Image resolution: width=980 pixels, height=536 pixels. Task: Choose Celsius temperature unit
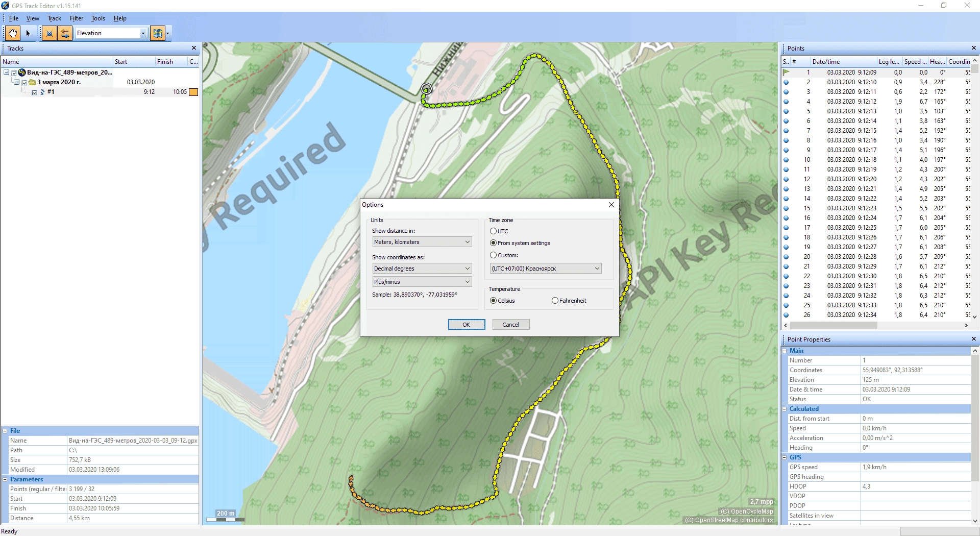[x=493, y=301]
